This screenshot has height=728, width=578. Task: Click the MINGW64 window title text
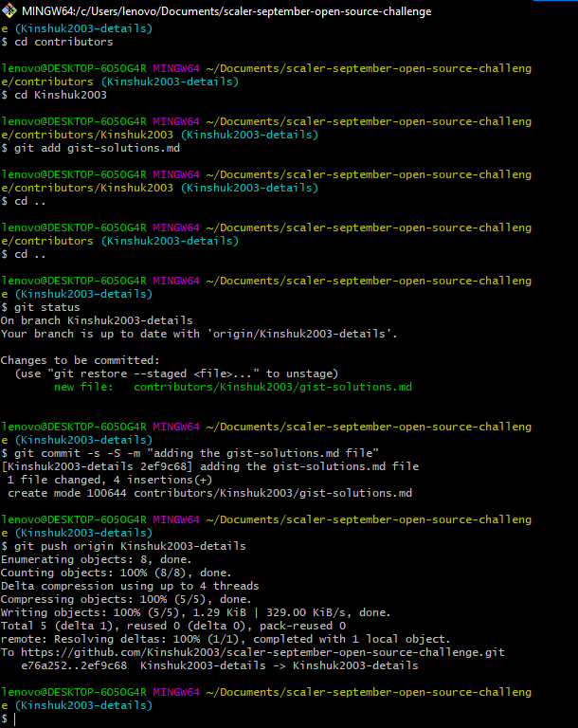226,11
